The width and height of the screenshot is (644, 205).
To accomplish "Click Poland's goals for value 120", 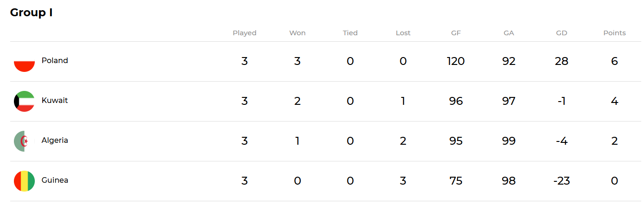I will pyautogui.click(x=456, y=61).
